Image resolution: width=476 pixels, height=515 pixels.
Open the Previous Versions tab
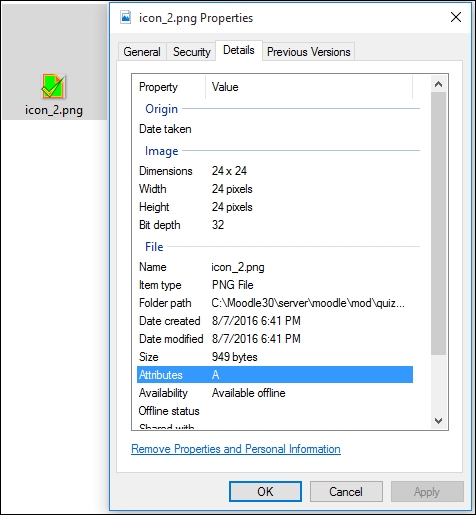click(309, 52)
